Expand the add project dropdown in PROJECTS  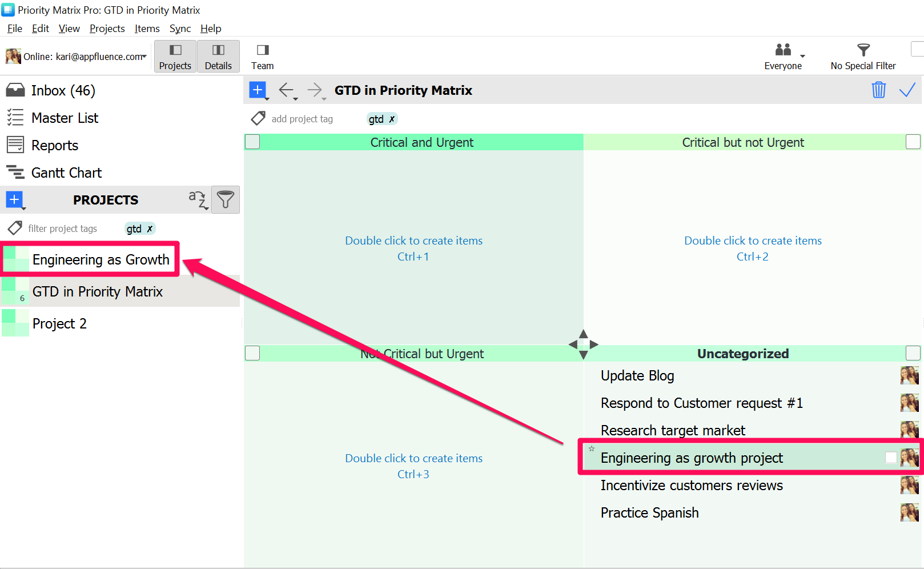(23, 208)
